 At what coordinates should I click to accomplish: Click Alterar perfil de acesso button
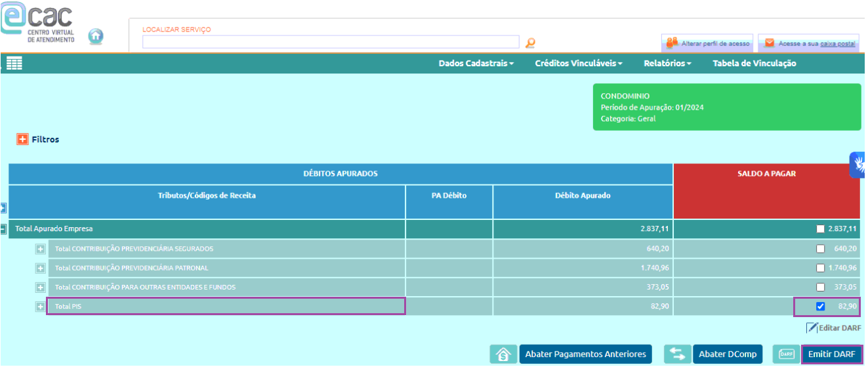[x=707, y=43]
